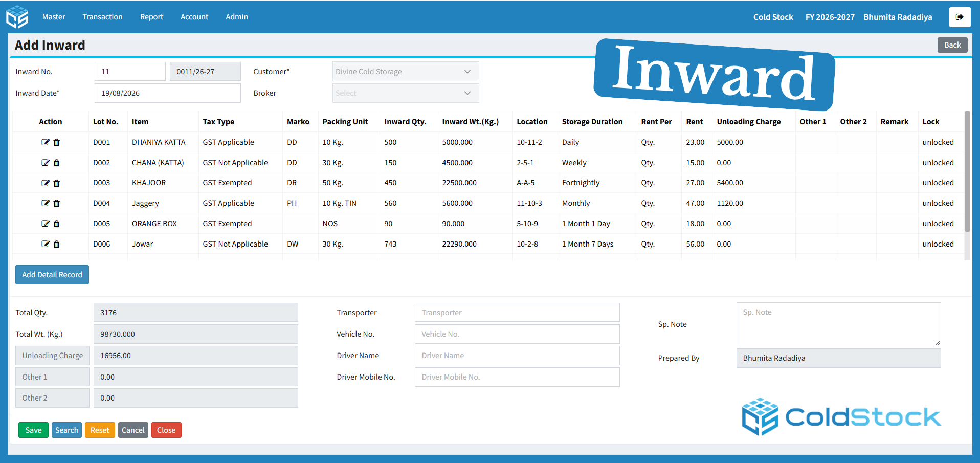The image size is (980, 463).
Task: Open the Report menu
Action: tap(152, 17)
